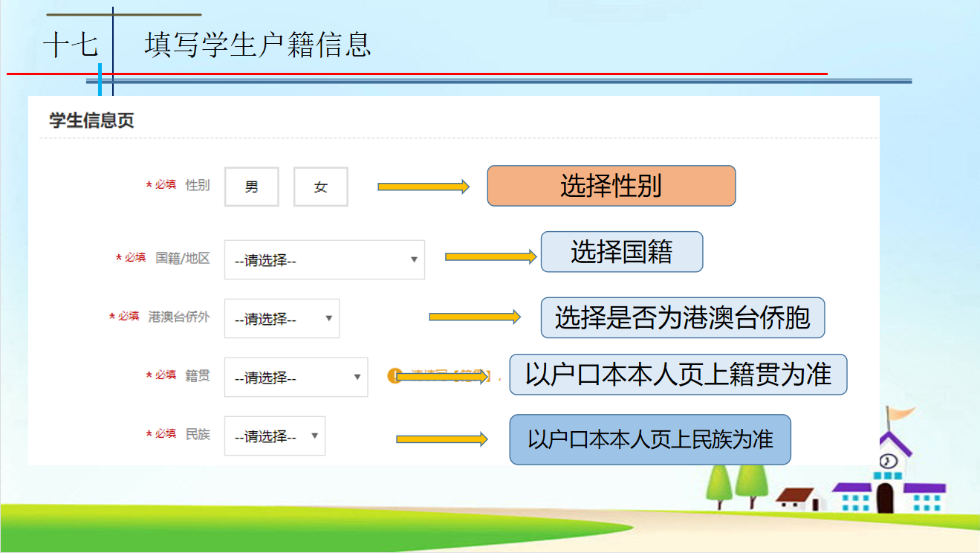Click the clock on the school building

[x=889, y=461]
